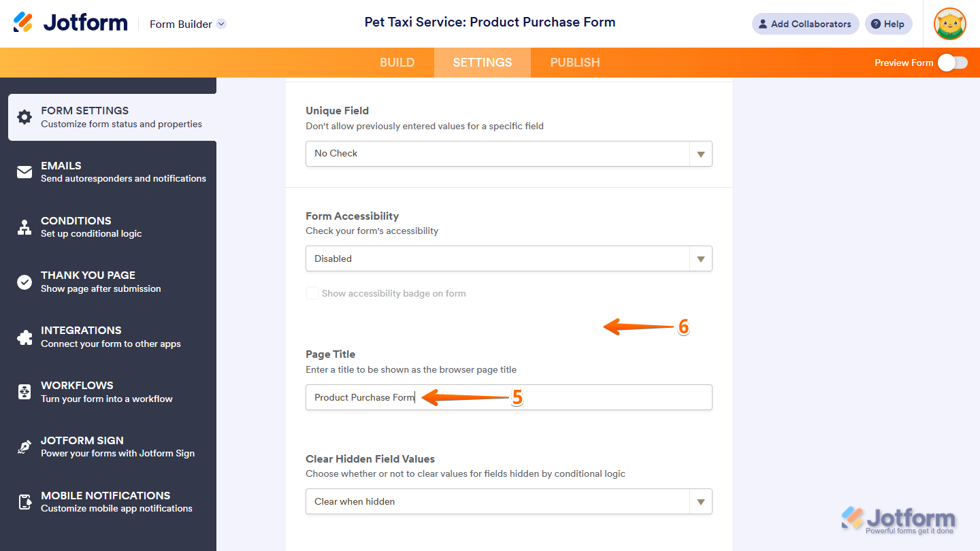Expand the Form Accessibility dropdown
The image size is (980, 551).
point(508,258)
